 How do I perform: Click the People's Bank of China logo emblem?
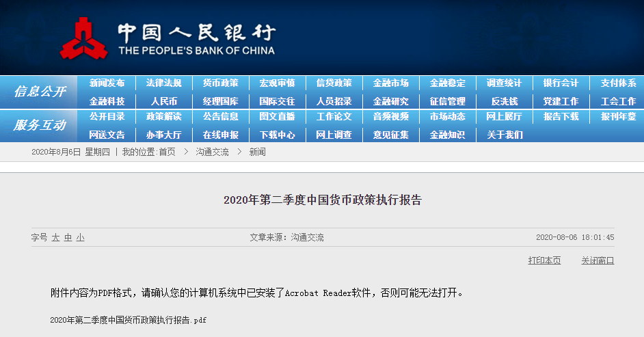pos(84,38)
